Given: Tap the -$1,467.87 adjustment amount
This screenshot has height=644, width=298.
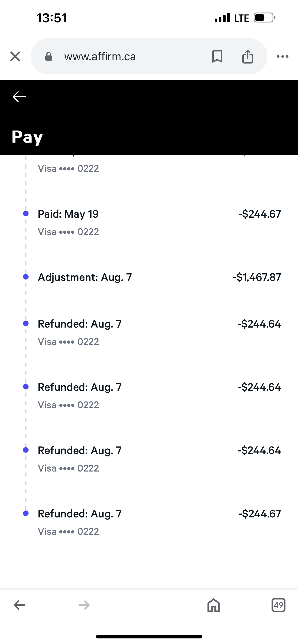Looking at the screenshot, I should [x=257, y=277].
